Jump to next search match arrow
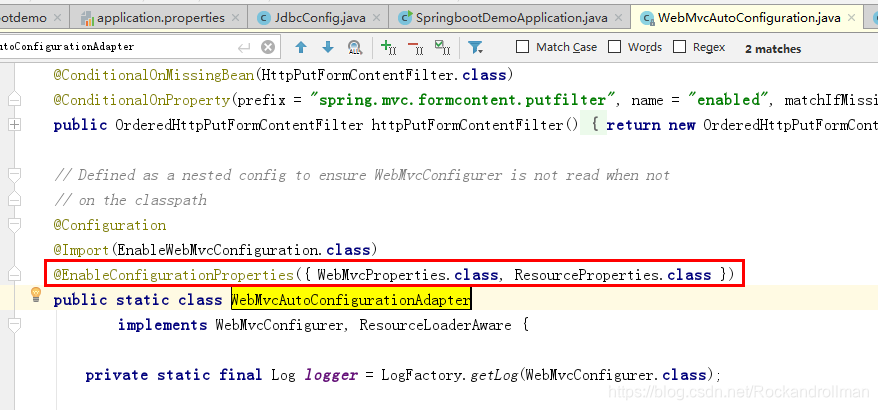Image resolution: width=878 pixels, height=410 pixels. (328, 48)
